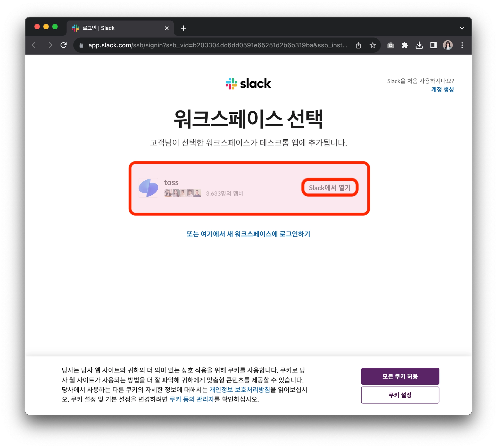Open the downloads icon
Viewport: 497px width, 448px height.
pyautogui.click(x=419, y=45)
